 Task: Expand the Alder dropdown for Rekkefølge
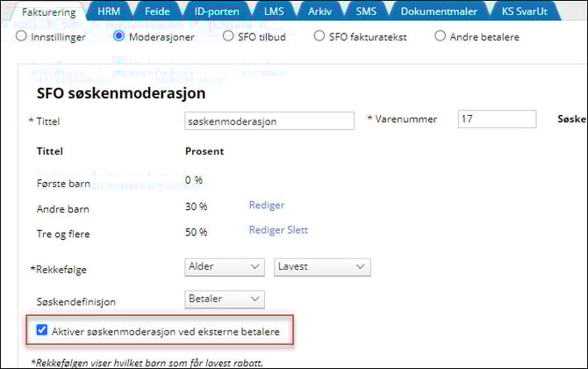(225, 266)
